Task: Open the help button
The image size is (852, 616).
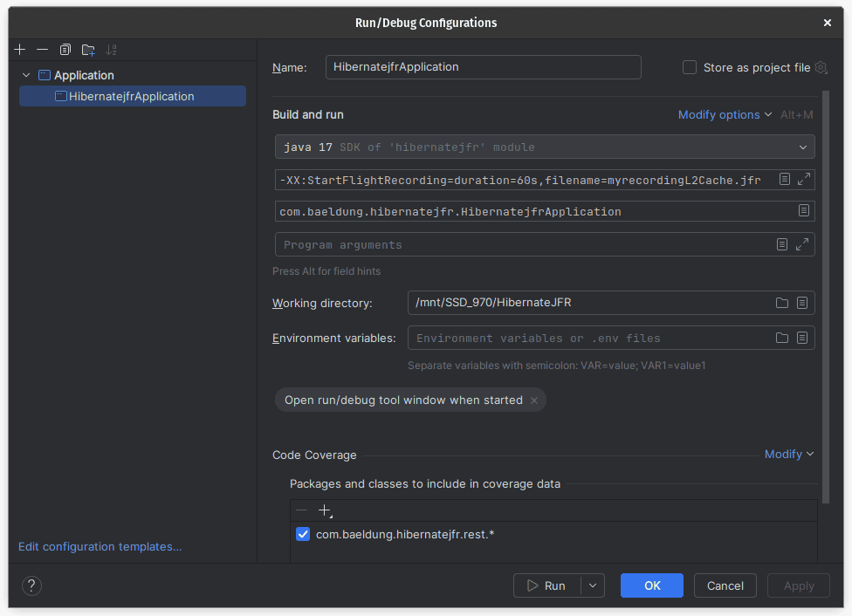Action: click(31, 585)
